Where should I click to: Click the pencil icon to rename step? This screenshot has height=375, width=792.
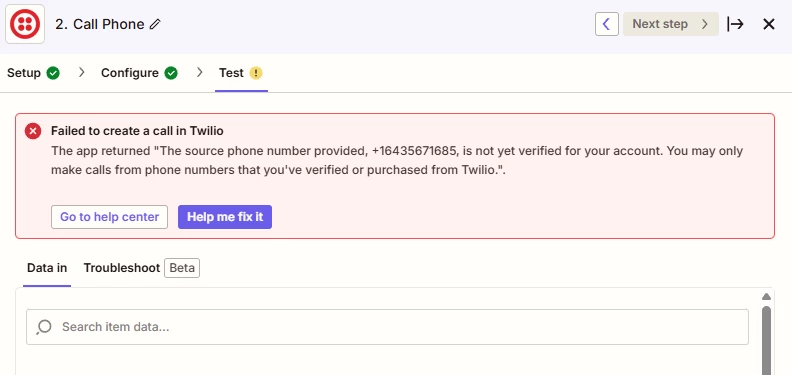[x=155, y=24]
